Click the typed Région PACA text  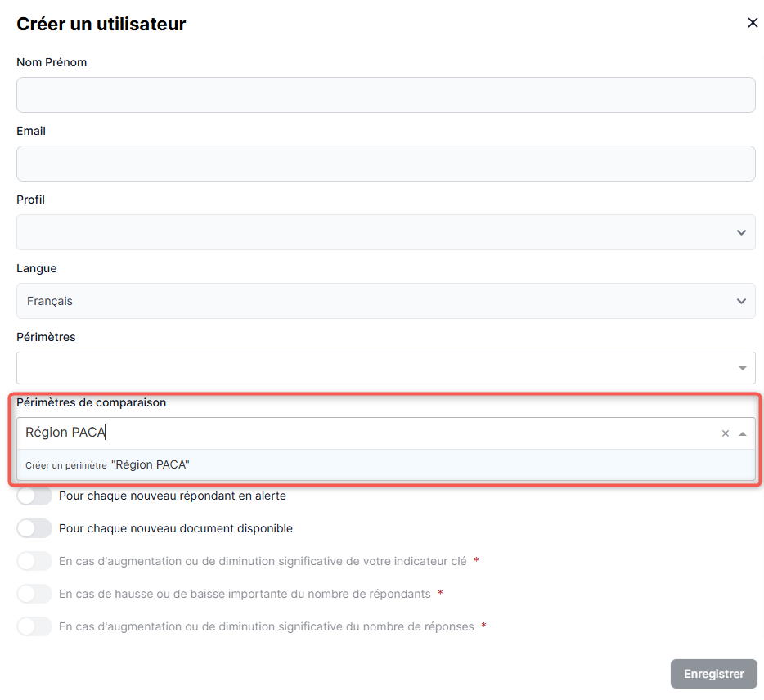(x=65, y=433)
